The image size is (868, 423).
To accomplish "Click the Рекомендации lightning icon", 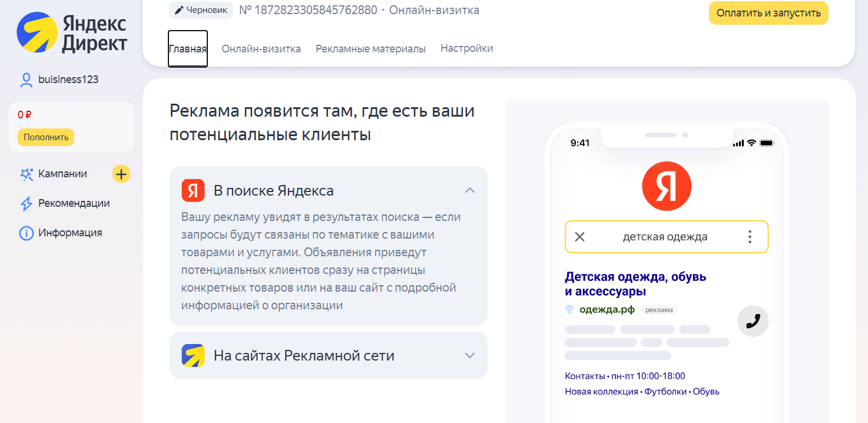I will [x=26, y=204].
